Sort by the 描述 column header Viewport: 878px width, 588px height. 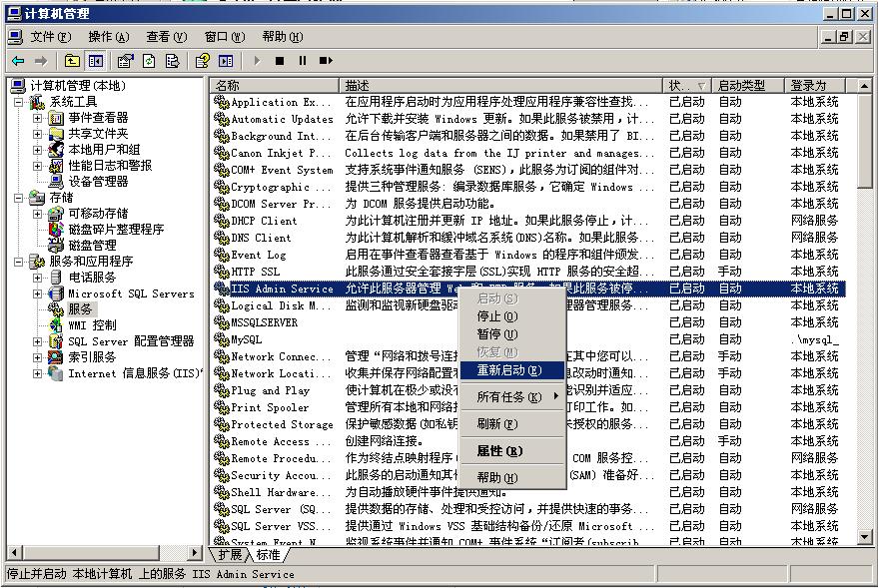click(x=500, y=86)
